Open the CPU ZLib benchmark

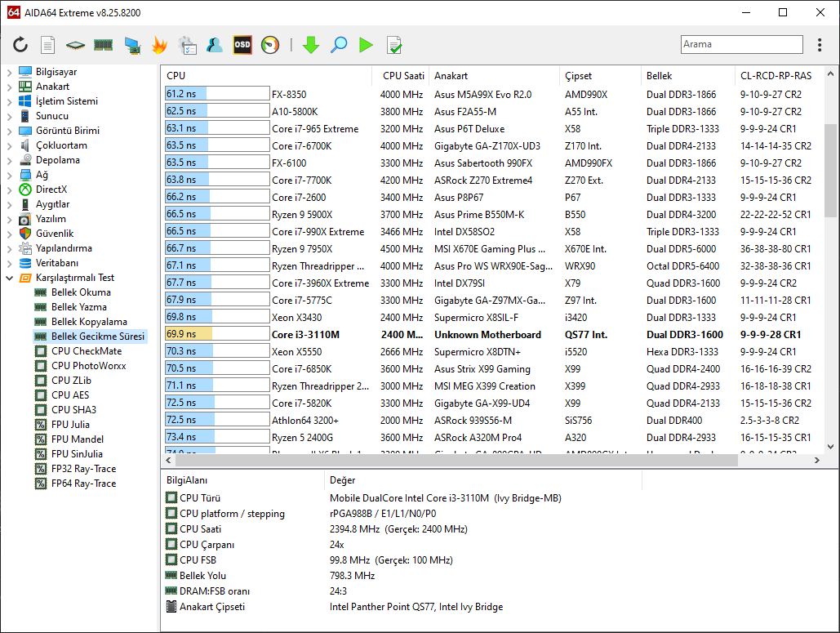tap(71, 381)
